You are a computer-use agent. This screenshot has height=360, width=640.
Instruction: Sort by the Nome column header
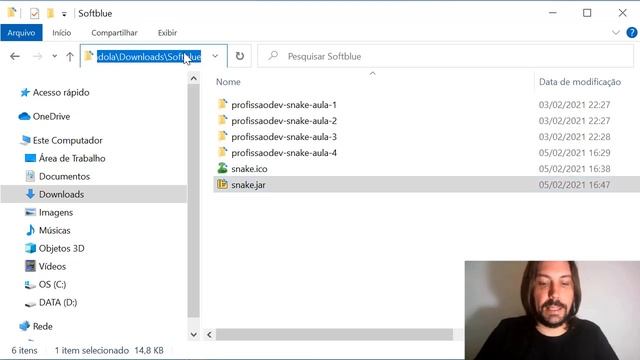tap(228, 82)
